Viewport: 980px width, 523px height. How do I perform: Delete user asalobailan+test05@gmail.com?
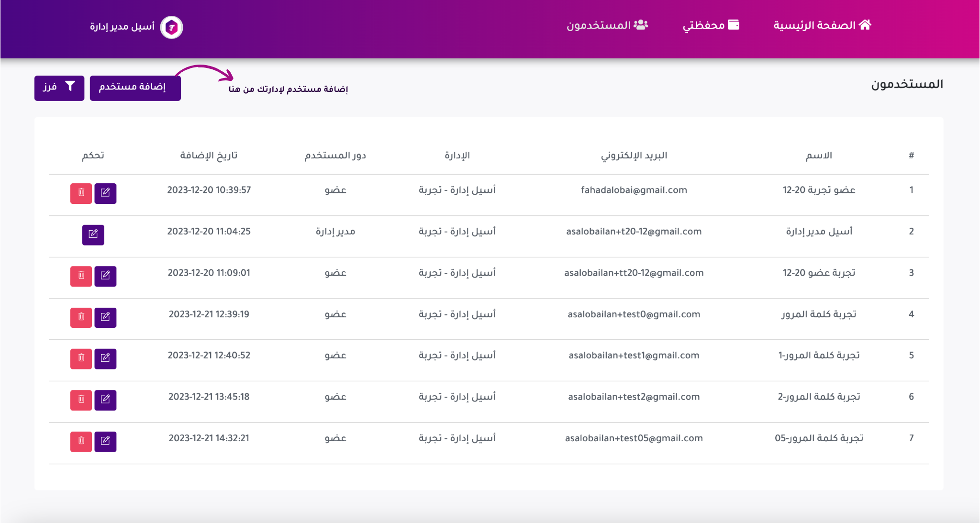(x=81, y=441)
